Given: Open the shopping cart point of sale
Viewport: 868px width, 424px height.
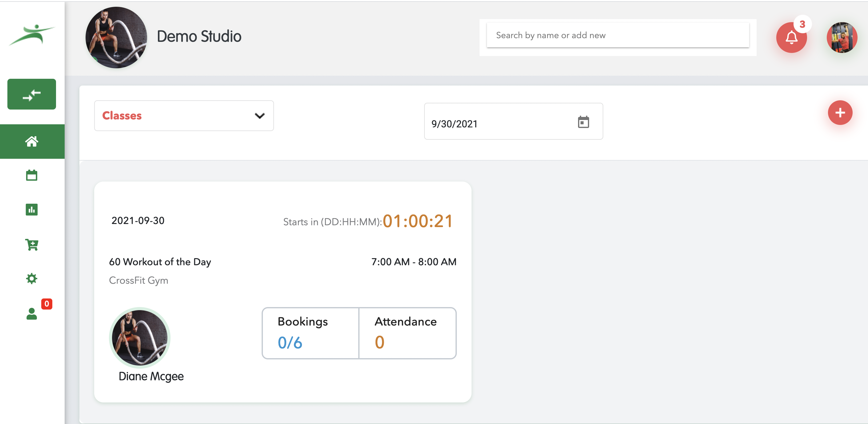Looking at the screenshot, I should [x=32, y=245].
